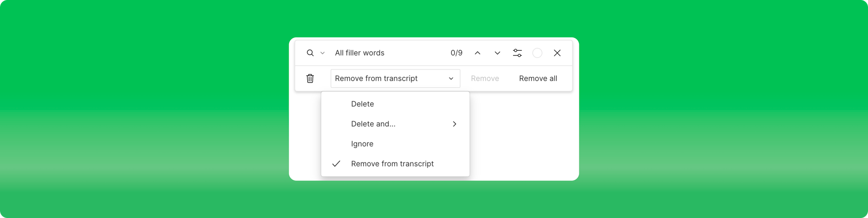Click the 0/9 match counter
Screen dimensions: 868x218
[x=457, y=53]
